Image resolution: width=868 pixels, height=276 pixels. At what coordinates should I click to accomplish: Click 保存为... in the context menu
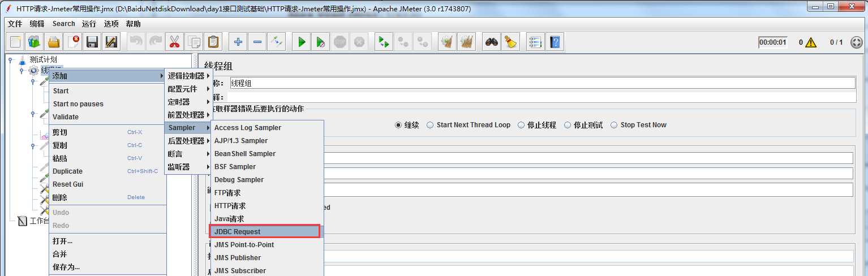click(108, 267)
